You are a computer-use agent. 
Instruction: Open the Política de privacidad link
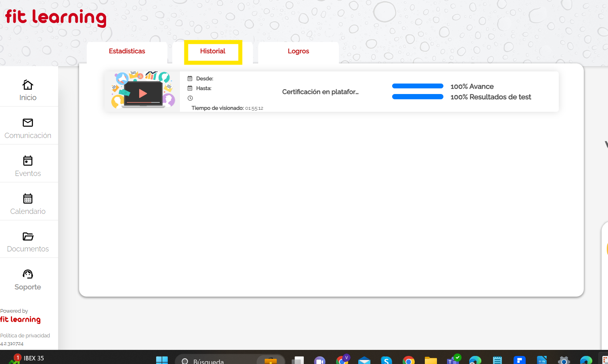25,335
